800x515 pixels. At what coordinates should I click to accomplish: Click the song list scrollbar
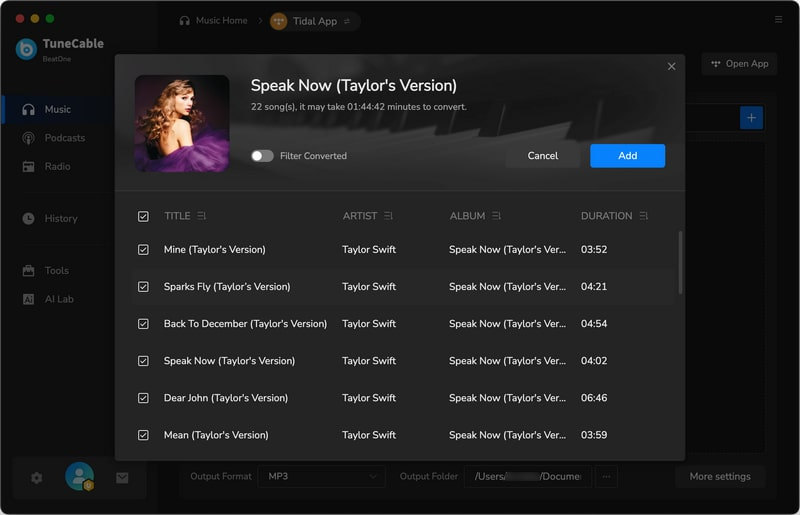pyautogui.click(x=680, y=262)
